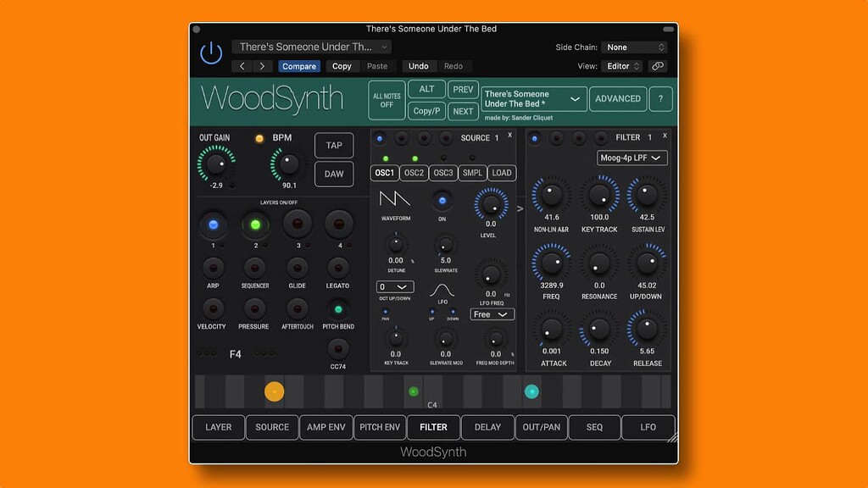Click the sawtooth waveform icon
The image size is (868, 488).
tap(395, 199)
